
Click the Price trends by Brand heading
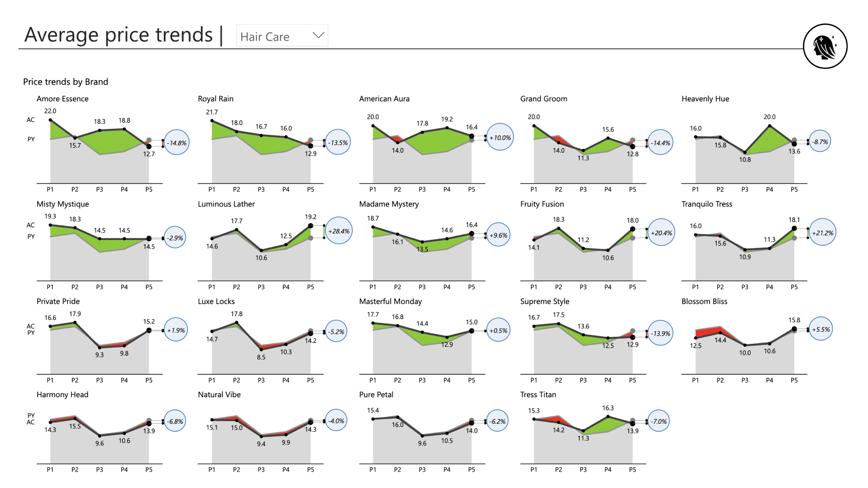point(66,82)
